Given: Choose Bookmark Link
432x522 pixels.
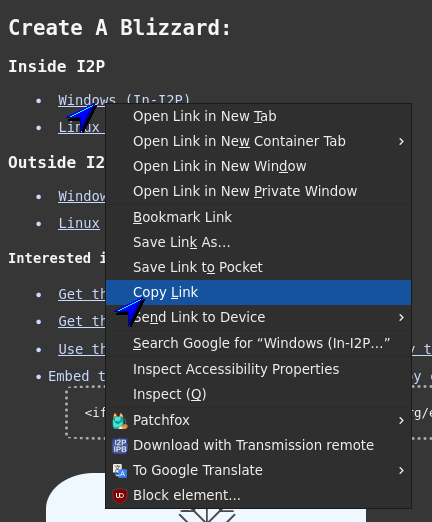Looking at the screenshot, I should 258,217.
